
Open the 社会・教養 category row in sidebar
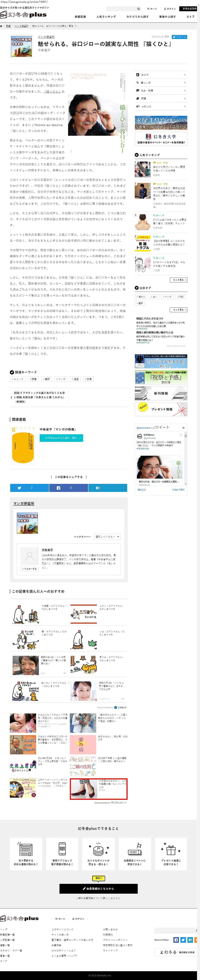click(x=161, y=91)
